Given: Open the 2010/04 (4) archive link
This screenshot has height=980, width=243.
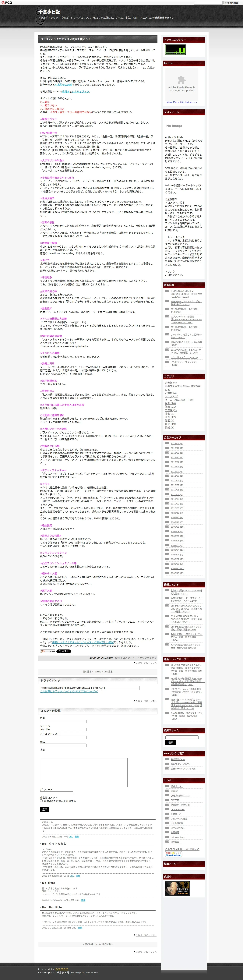Looking at the screenshot, I should [176, 494].
